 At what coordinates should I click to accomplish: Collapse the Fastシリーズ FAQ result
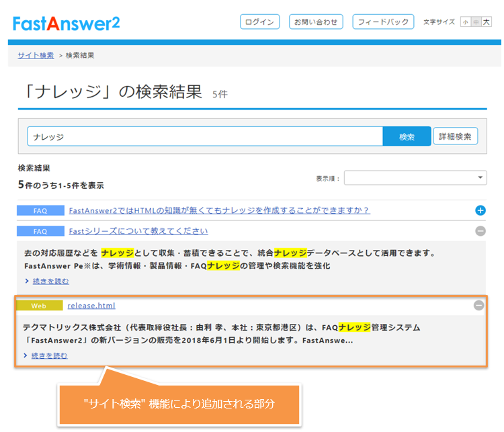tap(480, 231)
